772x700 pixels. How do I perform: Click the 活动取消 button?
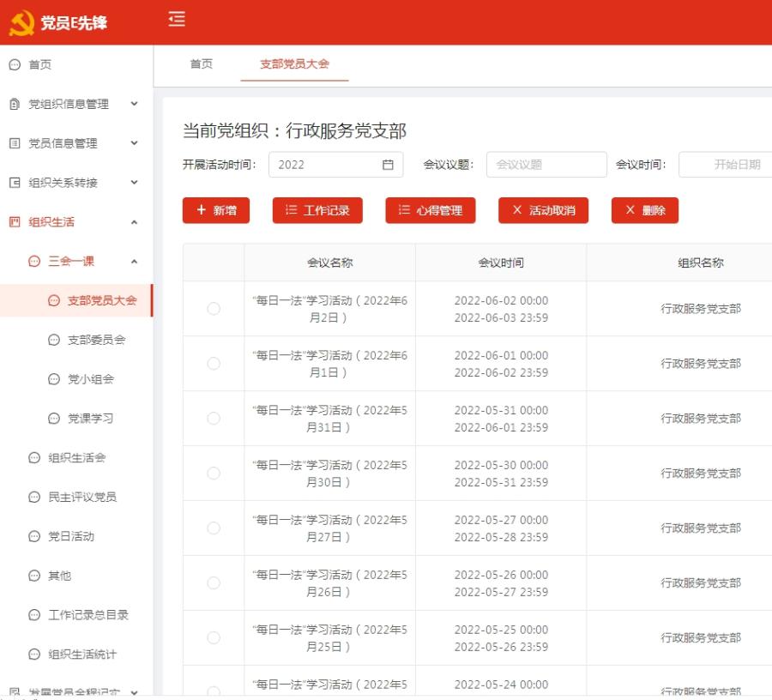[x=543, y=210]
